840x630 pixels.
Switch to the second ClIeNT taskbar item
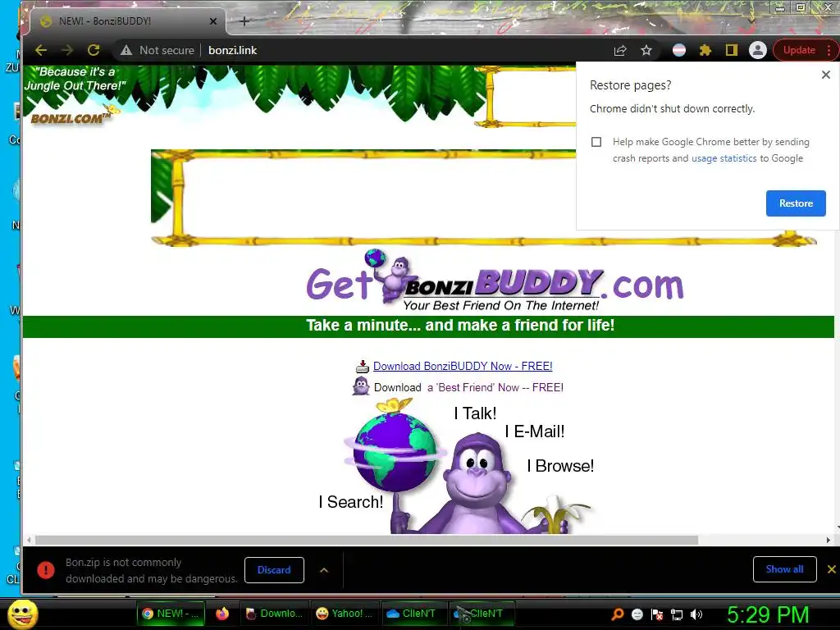[x=482, y=614]
